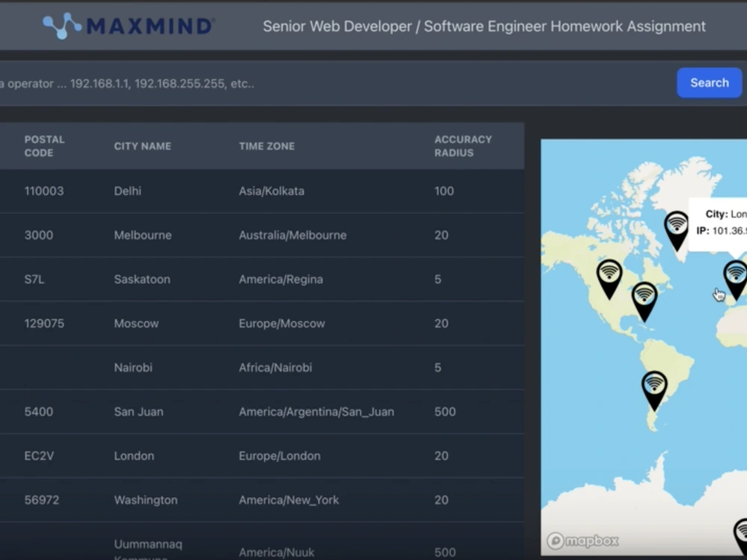This screenshot has height=560, width=747.
Task: Click the Time Zone column header
Action: click(x=267, y=146)
